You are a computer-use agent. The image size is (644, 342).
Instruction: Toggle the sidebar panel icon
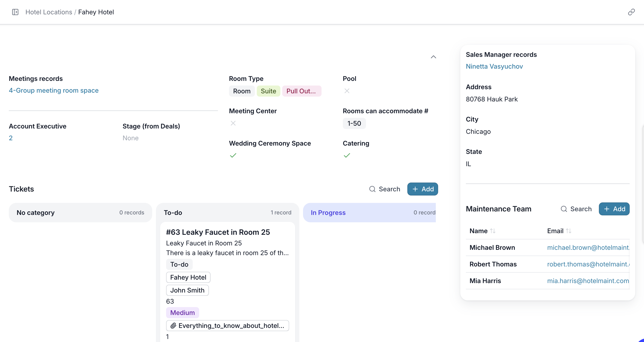pyautogui.click(x=15, y=12)
